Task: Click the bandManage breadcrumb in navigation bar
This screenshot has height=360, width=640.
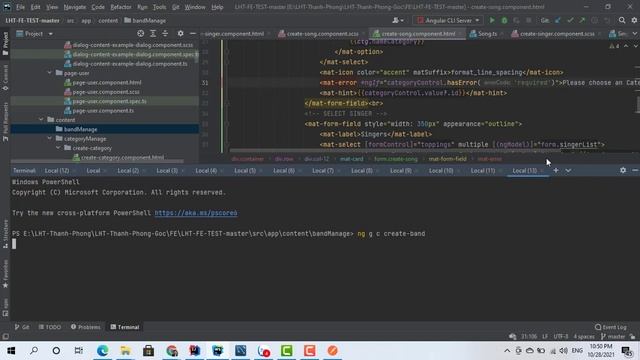Action: coord(145,20)
